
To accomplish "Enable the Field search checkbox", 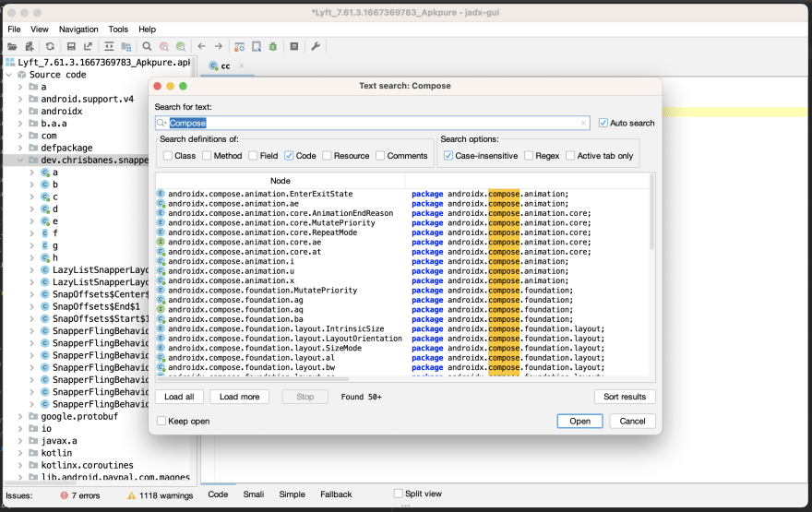I will [x=253, y=155].
